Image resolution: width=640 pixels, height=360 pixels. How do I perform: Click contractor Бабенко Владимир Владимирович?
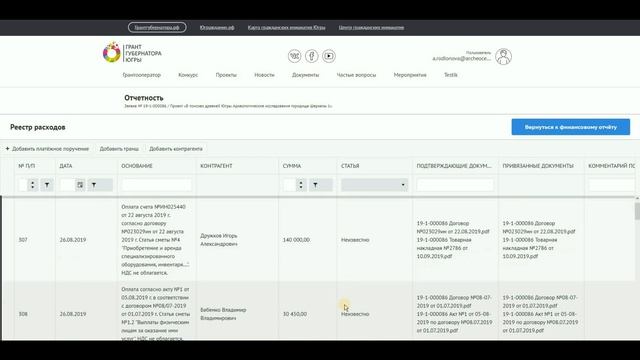[223, 314]
